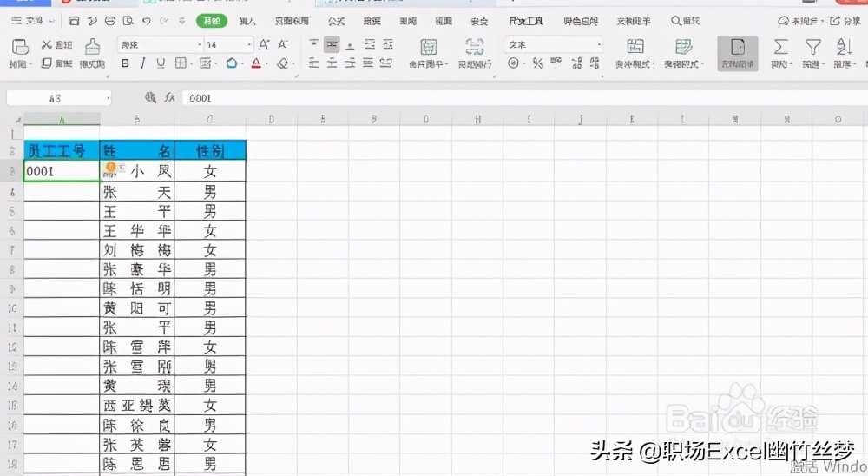The height and width of the screenshot is (476, 868).
Task: Open the File menu dropdown arrow
Action: 51,21
